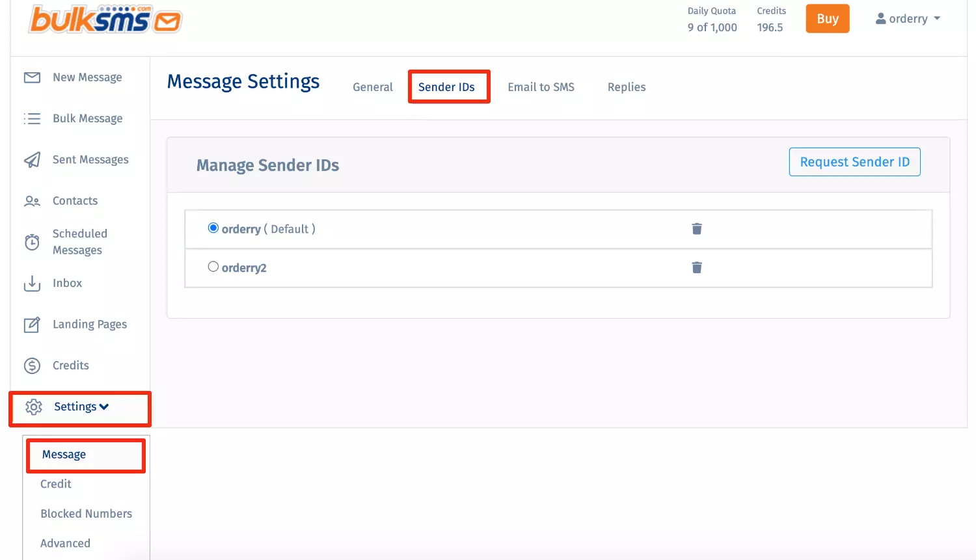Select the orderry2 radio button
The image size is (976, 560).
coord(213,266)
